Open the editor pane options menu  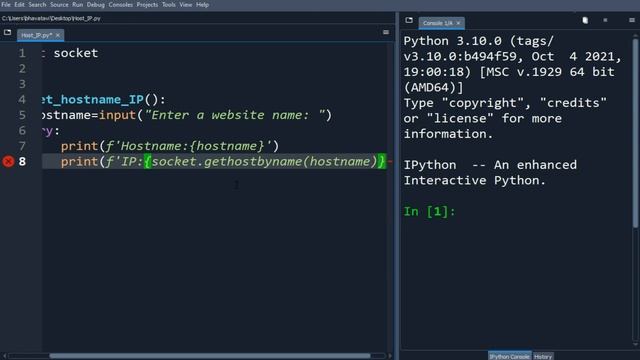(386, 32)
